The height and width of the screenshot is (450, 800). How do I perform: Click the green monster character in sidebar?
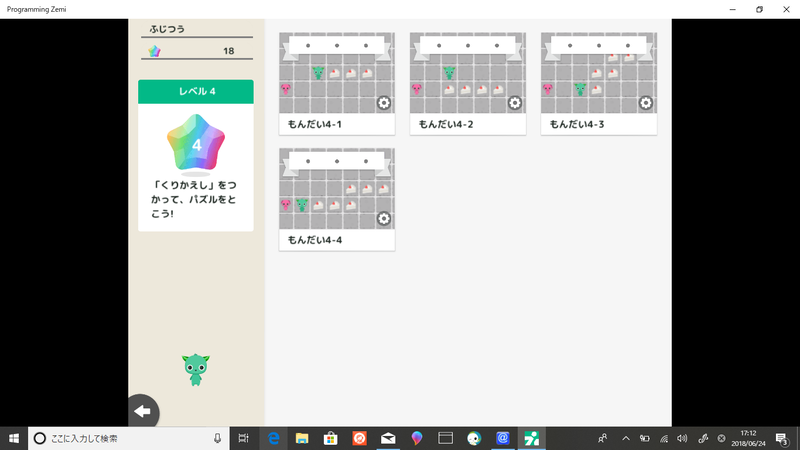point(196,370)
